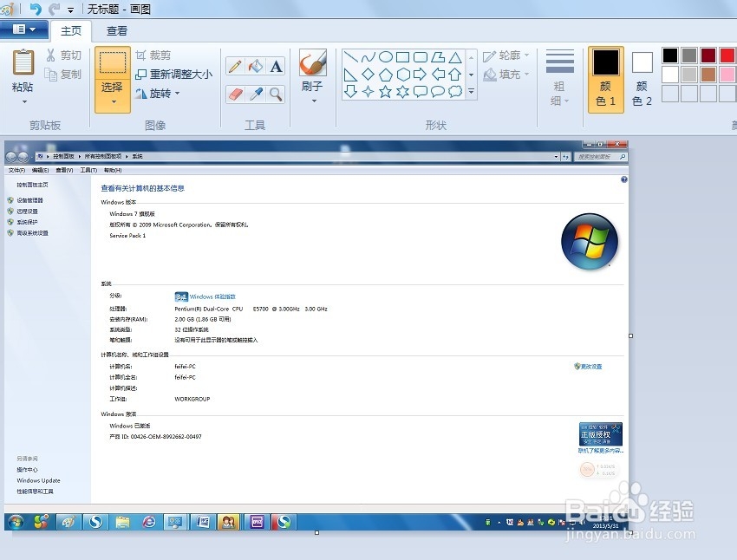Select the Text tool (A)
Viewport: 737px width, 560px height.
click(276, 66)
